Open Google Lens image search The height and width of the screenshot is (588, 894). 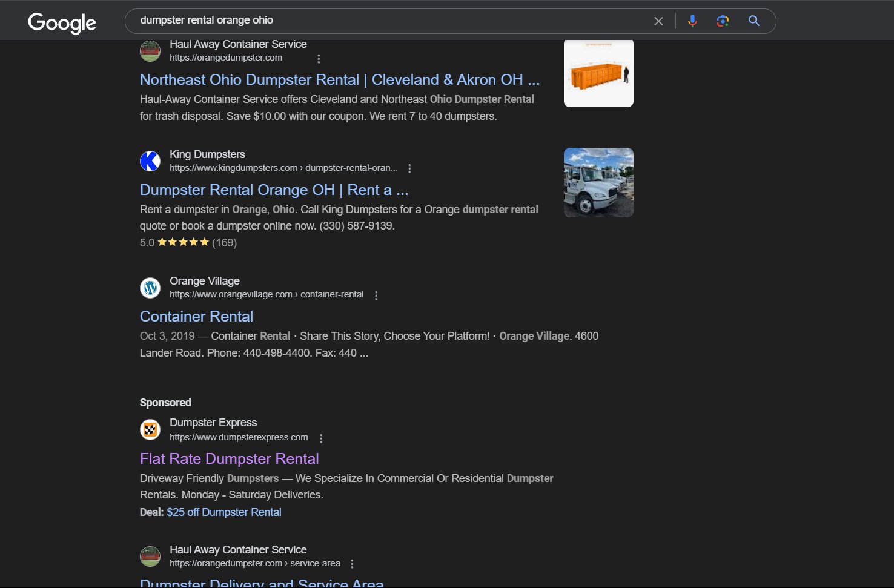click(722, 20)
